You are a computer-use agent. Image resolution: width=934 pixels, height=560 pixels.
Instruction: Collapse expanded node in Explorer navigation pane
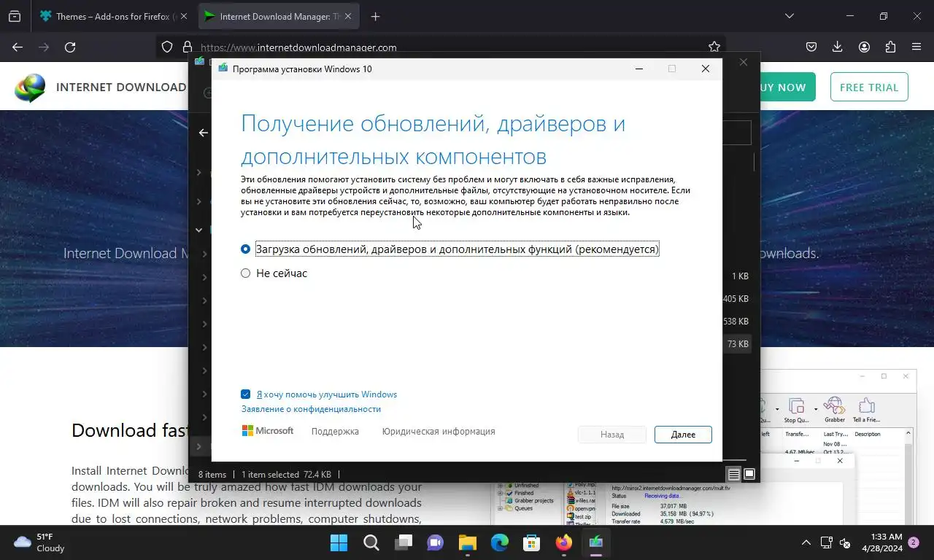[x=198, y=230]
